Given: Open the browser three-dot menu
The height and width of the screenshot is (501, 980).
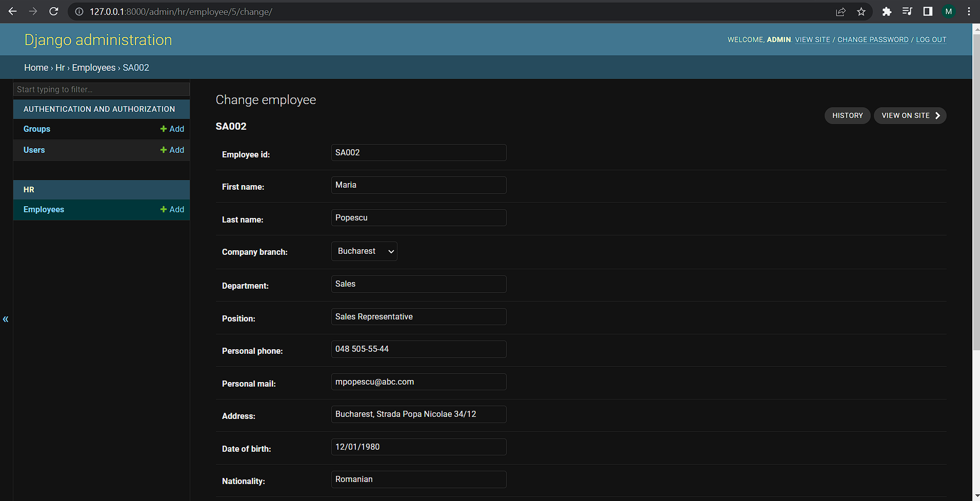Looking at the screenshot, I should pos(969,11).
